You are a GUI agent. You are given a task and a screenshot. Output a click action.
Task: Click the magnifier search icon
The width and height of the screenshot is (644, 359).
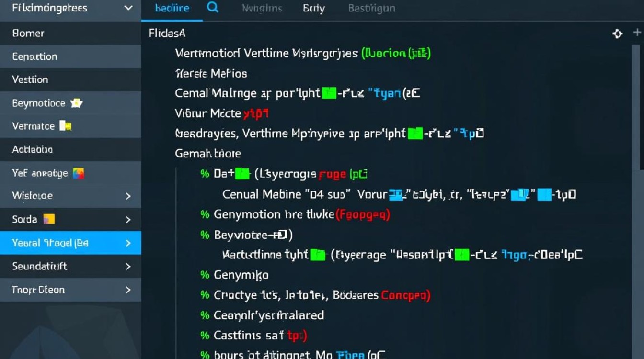pyautogui.click(x=213, y=8)
